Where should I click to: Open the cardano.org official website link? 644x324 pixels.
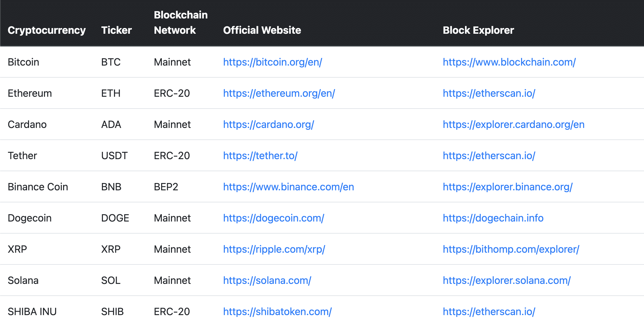pos(268,124)
